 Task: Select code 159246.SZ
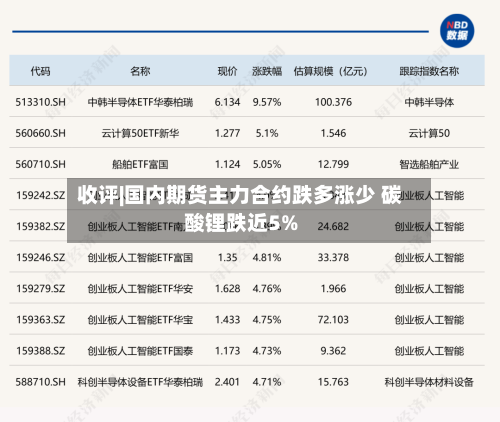point(41,258)
